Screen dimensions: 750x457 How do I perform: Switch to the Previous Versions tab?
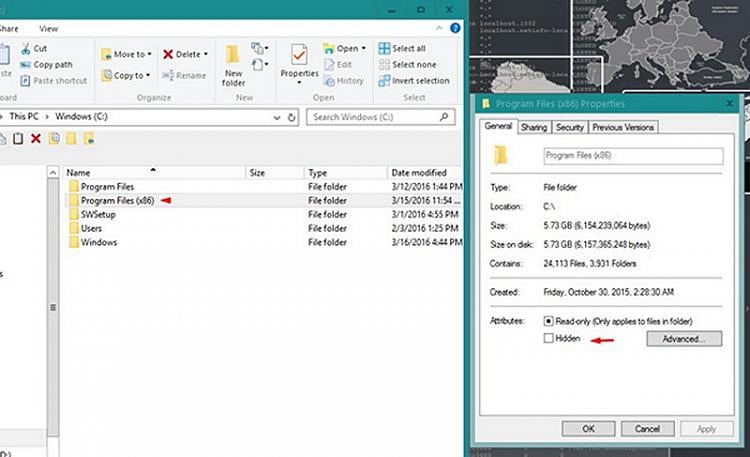[x=623, y=127]
